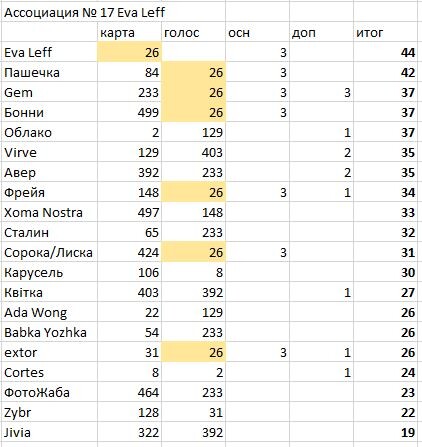Select ФотоЖаба's карта value 464
The image size is (422, 447).
pos(129,392)
